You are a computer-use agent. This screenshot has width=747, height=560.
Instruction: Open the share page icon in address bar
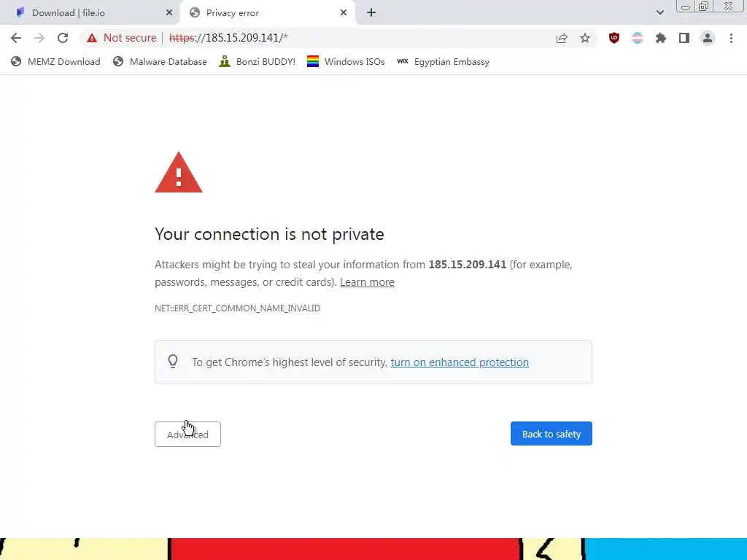562,38
